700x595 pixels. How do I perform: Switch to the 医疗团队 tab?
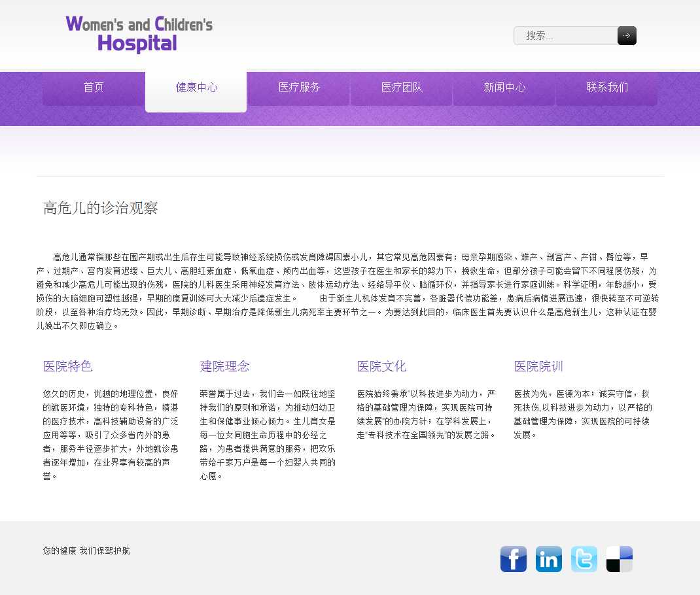pos(402,88)
